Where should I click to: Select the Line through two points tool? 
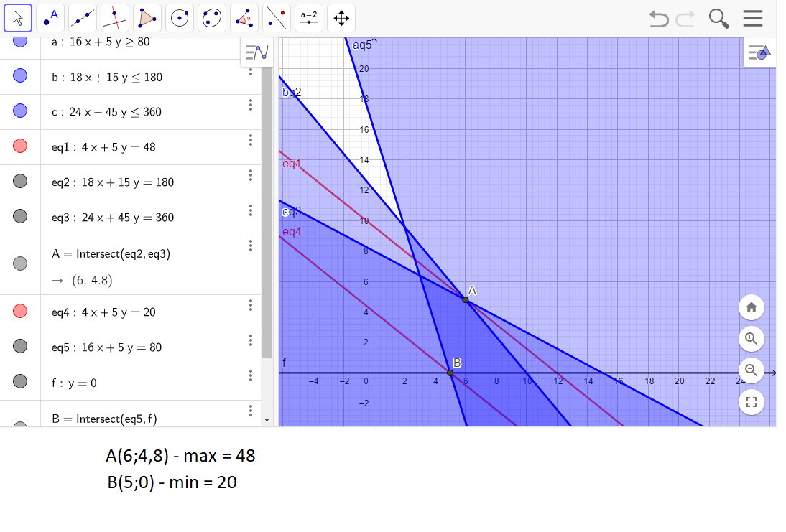[83, 18]
